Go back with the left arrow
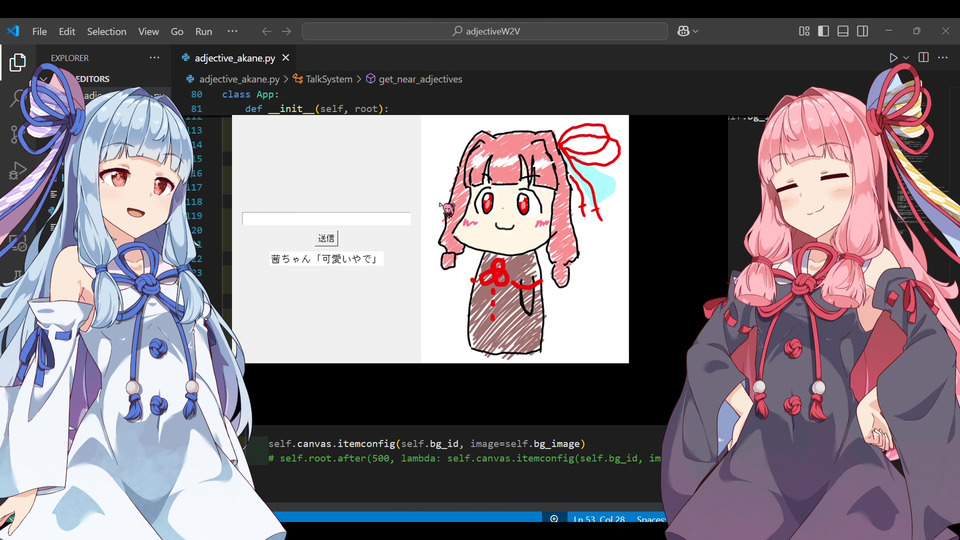This screenshot has width=960, height=540. [266, 31]
